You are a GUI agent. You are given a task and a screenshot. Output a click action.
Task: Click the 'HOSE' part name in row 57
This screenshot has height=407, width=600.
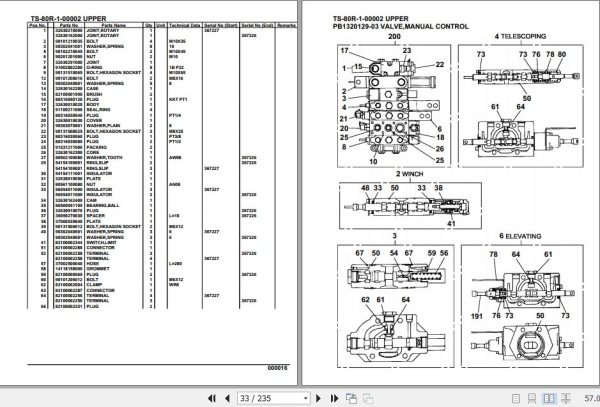tap(92, 264)
